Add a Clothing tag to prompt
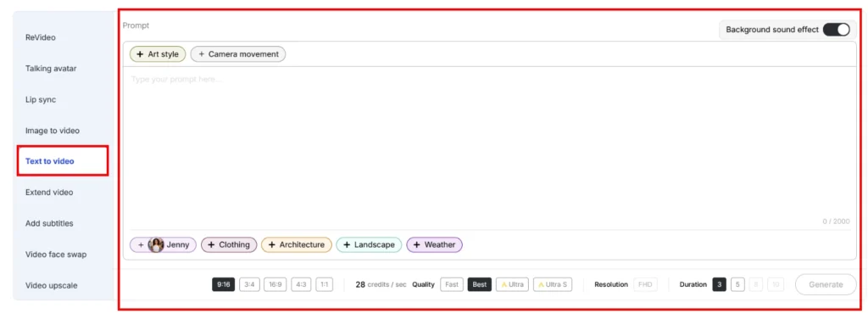Viewport: 868px width, 314px height. coord(229,244)
